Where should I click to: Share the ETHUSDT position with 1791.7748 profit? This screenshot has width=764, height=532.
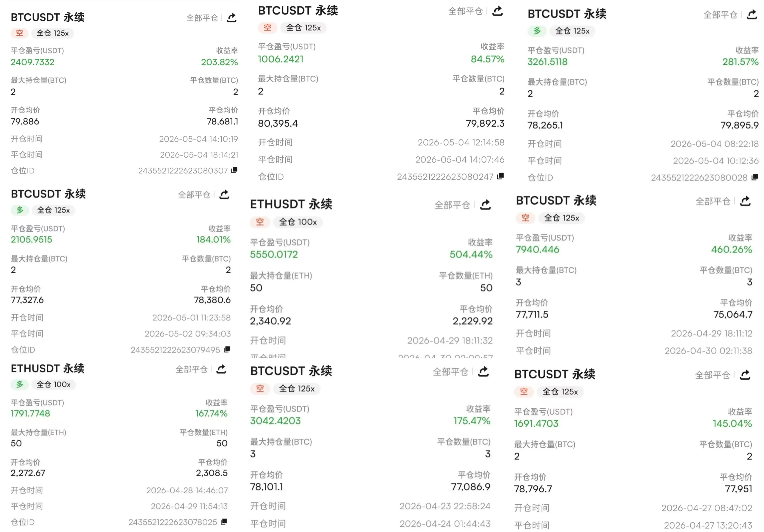(x=221, y=369)
